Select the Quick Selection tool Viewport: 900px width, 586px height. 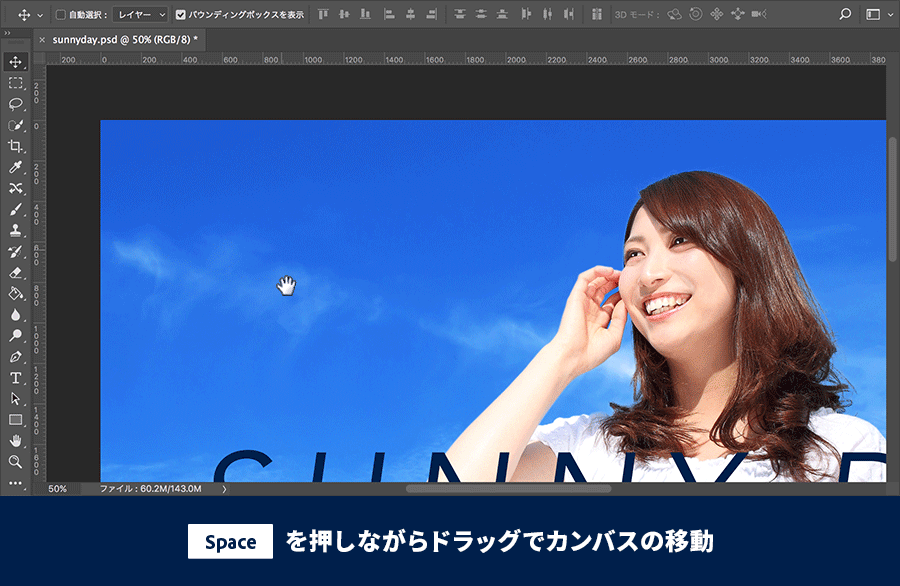point(15,125)
